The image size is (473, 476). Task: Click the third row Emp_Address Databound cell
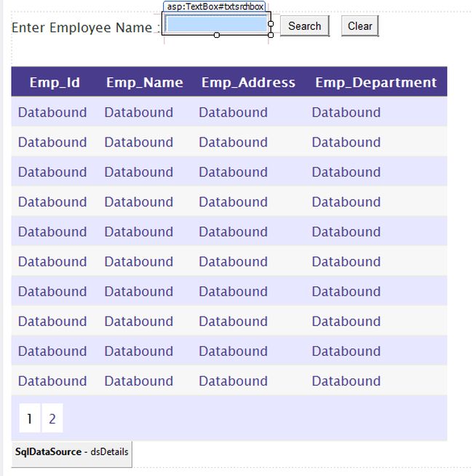[233, 172]
